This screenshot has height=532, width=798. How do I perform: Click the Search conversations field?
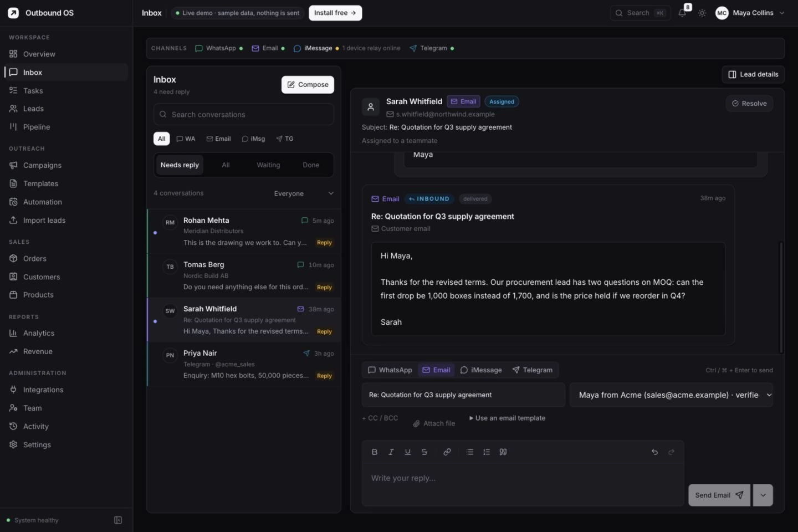pos(244,114)
